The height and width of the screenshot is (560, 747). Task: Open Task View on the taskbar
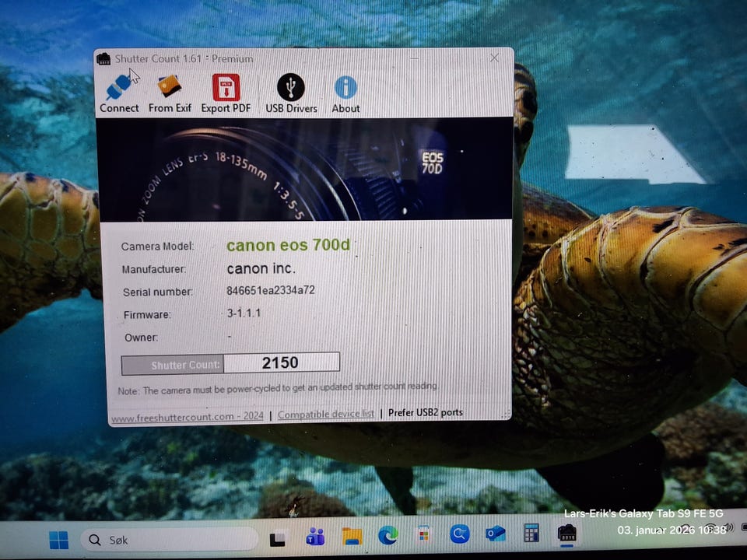point(277,539)
